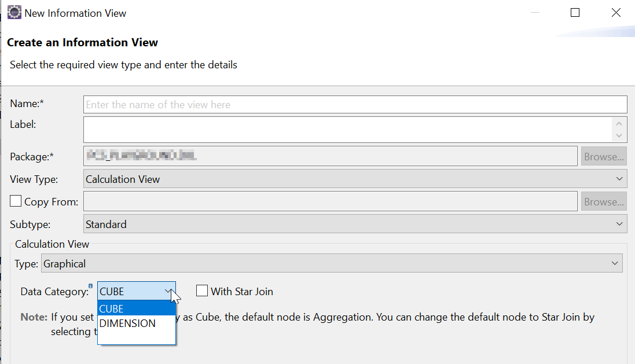Click Browse button next to Package
635x364 pixels.
pos(604,157)
